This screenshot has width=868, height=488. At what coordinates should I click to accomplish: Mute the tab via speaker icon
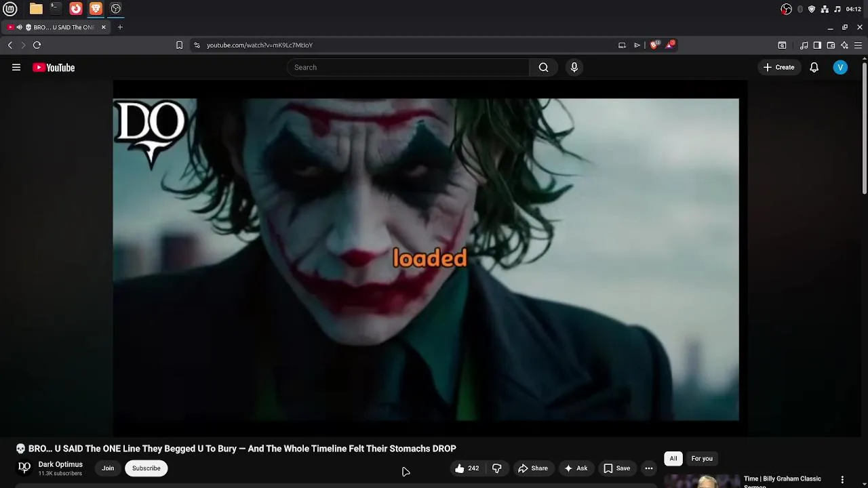[x=20, y=27]
